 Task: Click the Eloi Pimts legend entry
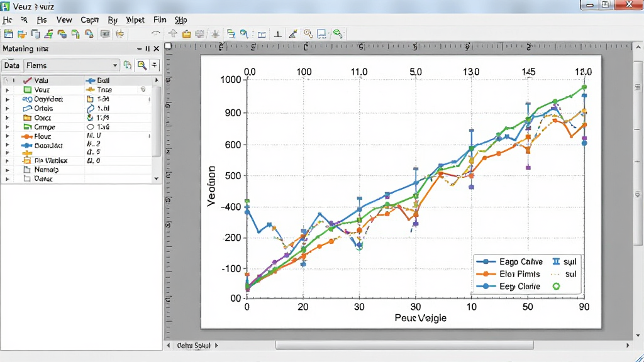508,274
